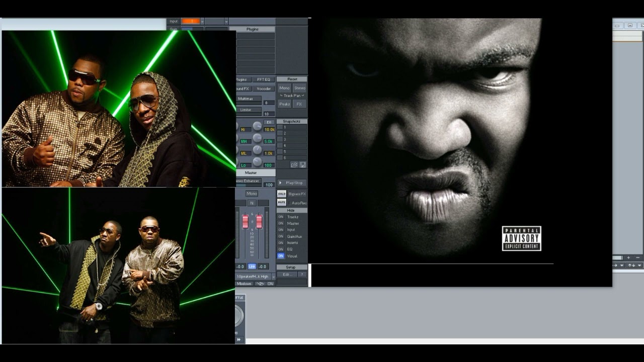This screenshot has height=362, width=644.
Task: Click the ML EQ frequency knob
Action: pyautogui.click(x=257, y=150)
